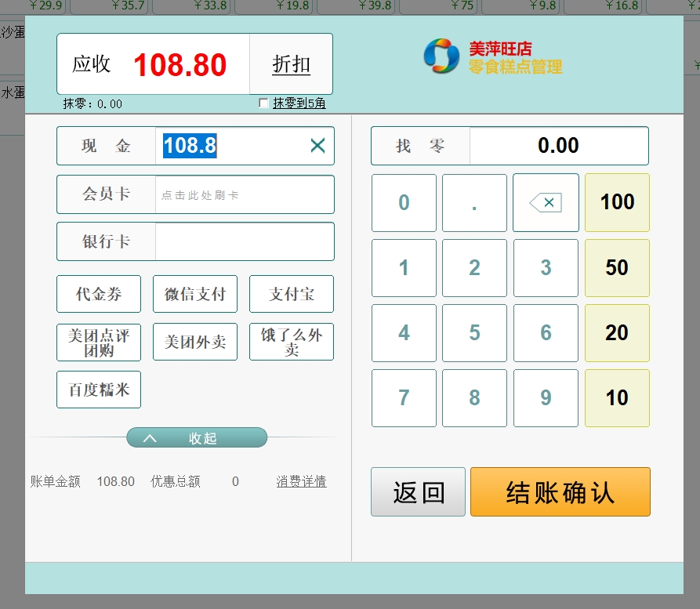
Task: Clear the cash amount with X icon
Action: 317,145
